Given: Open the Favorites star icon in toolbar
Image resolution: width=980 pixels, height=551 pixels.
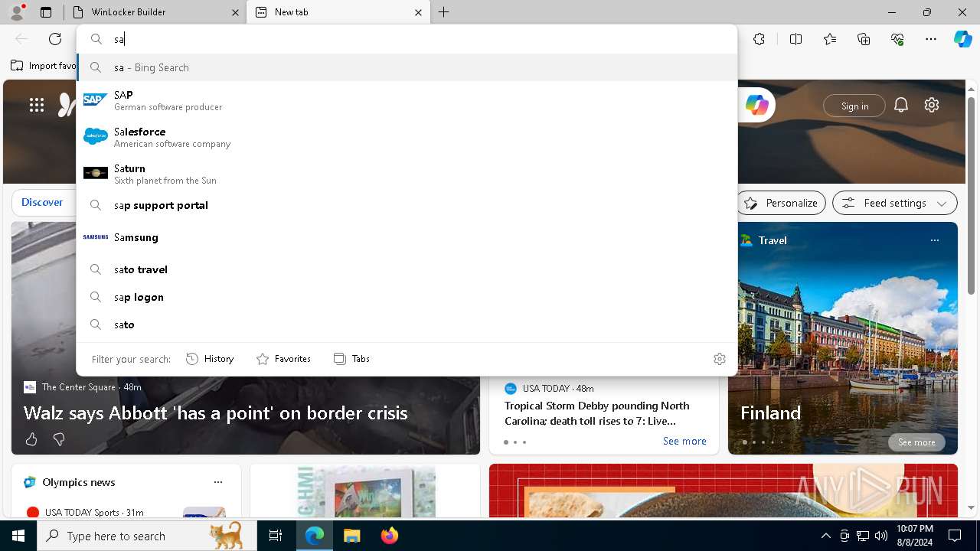Looking at the screenshot, I should click(830, 39).
